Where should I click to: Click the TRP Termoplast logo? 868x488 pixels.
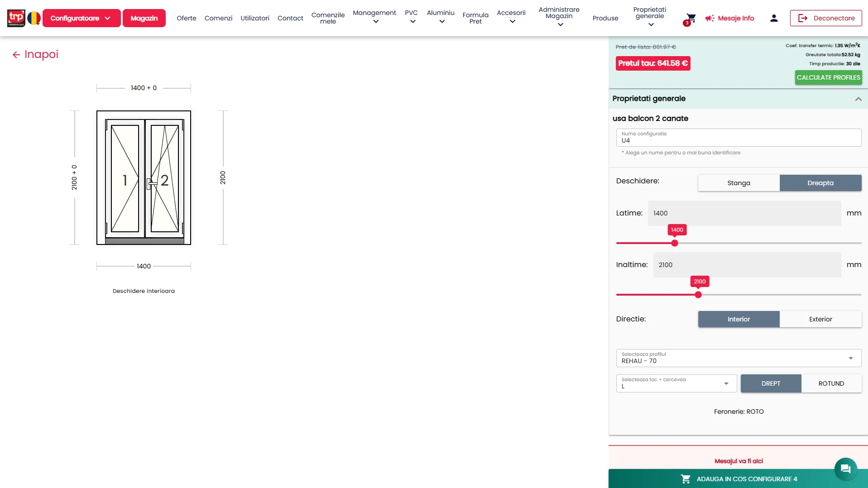pos(16,18)
